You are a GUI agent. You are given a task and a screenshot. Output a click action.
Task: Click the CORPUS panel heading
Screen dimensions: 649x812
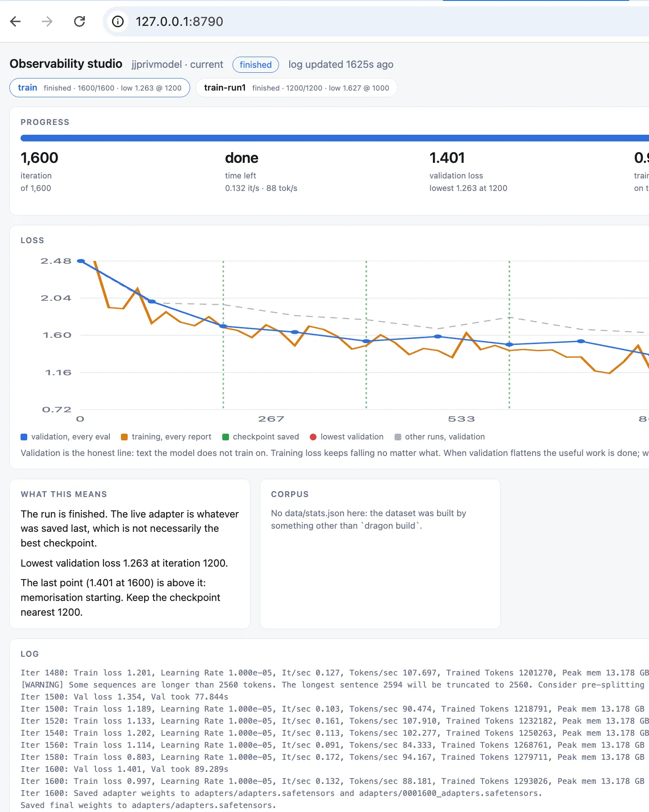pos(290,494)
